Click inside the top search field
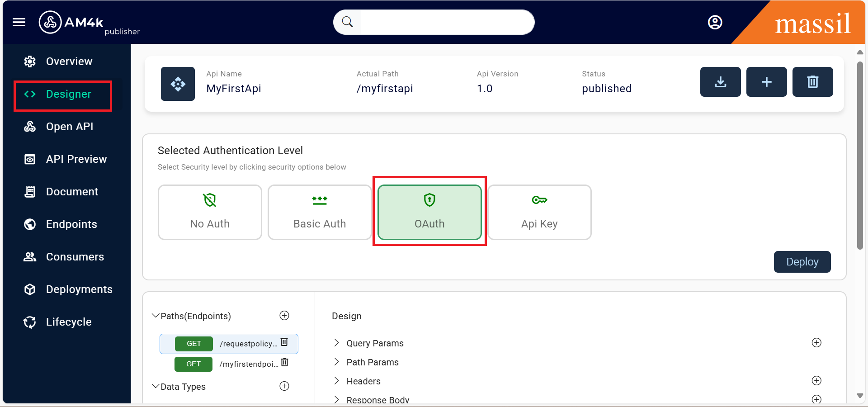 [x=447, y=22]
